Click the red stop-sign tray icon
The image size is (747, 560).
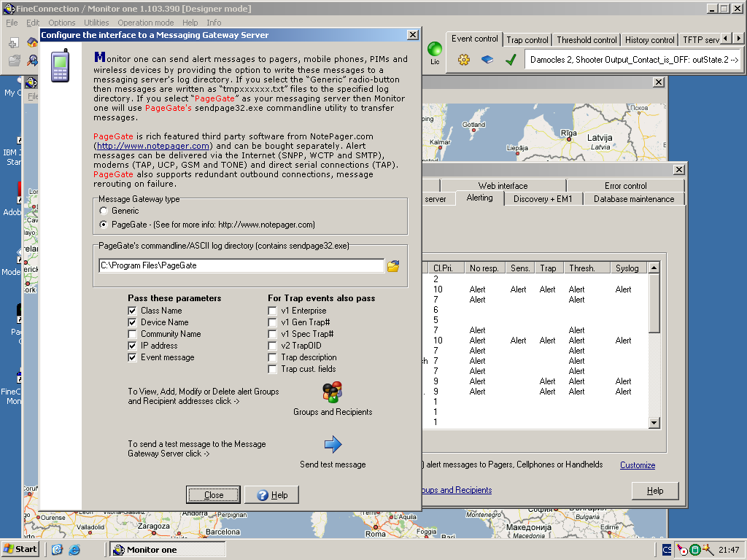click(x=682, y=550)
